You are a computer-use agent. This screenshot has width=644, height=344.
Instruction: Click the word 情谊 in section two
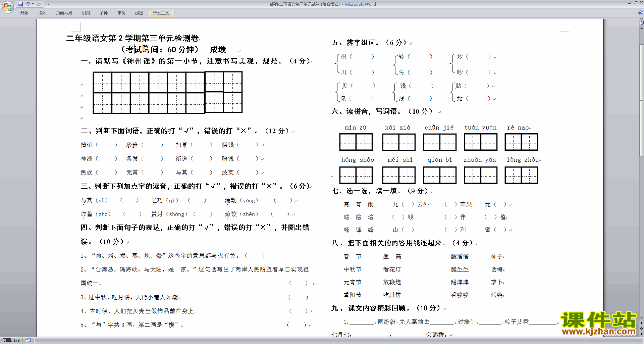tap(87, 145)
